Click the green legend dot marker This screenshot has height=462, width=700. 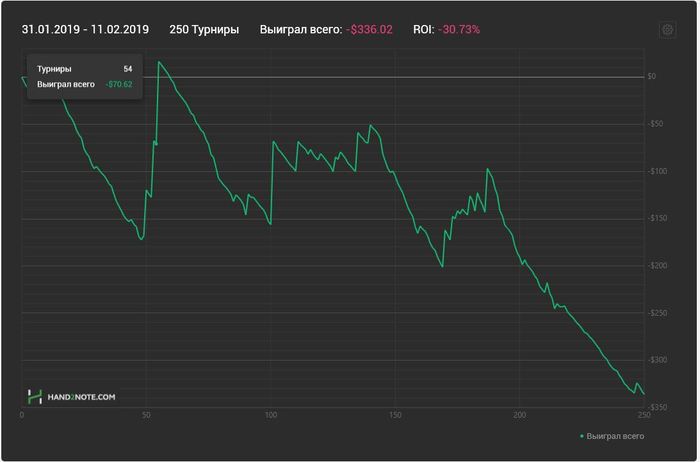pyautogui.click(x=582, y=436)
